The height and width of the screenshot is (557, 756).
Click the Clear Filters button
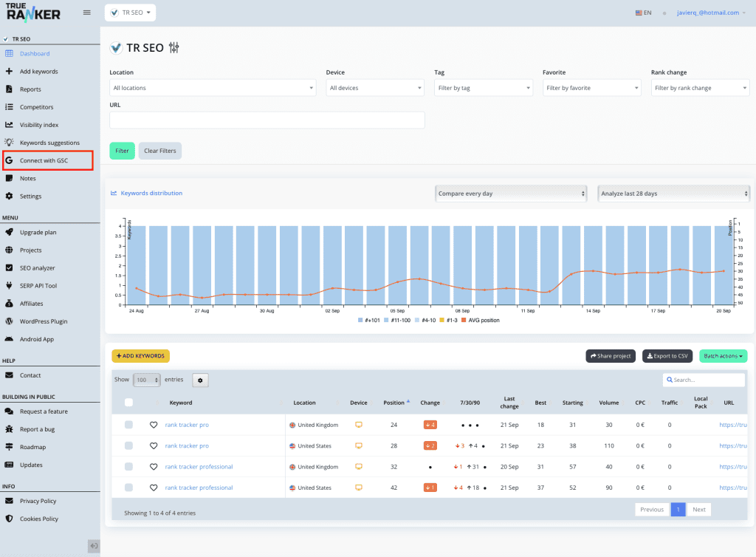[160, 151]
